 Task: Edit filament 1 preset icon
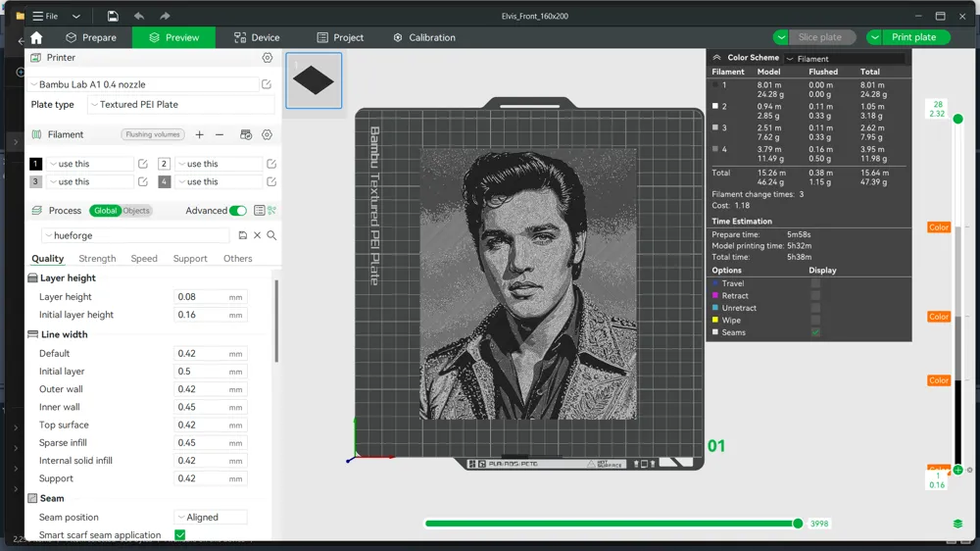tap(142, 164)
